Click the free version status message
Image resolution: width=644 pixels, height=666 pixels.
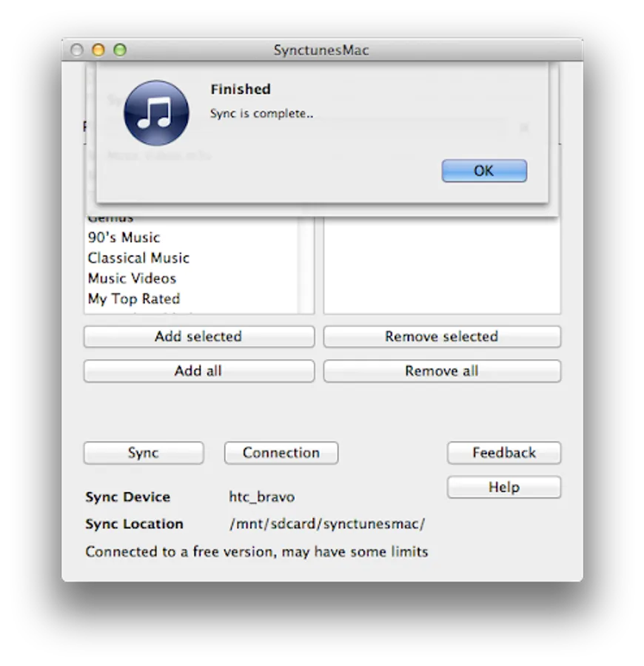tap(257, 552)
